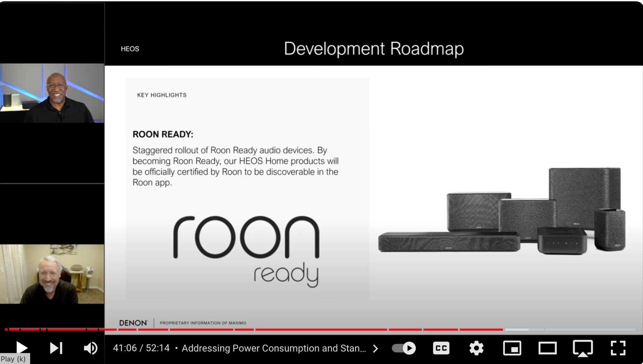Click the 'ROON READY:' heading

click(x=163, y=134)
